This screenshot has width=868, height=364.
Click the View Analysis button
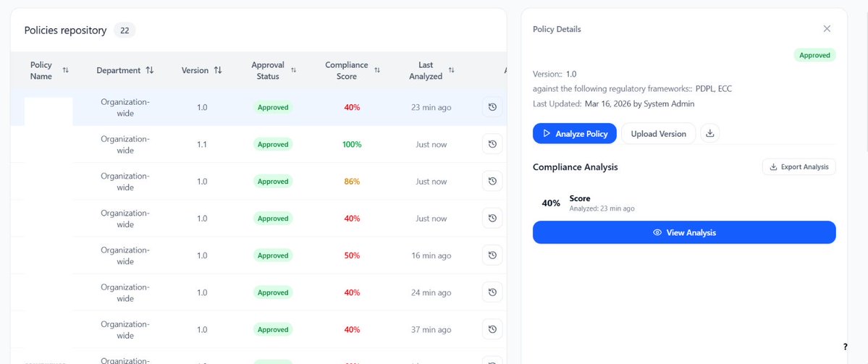[684, 232]
